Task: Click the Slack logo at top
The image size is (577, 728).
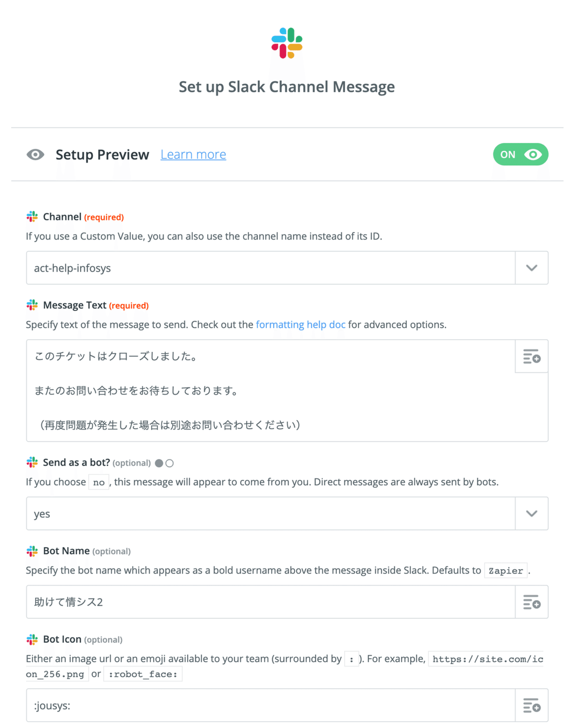Action: coord(287,43)
